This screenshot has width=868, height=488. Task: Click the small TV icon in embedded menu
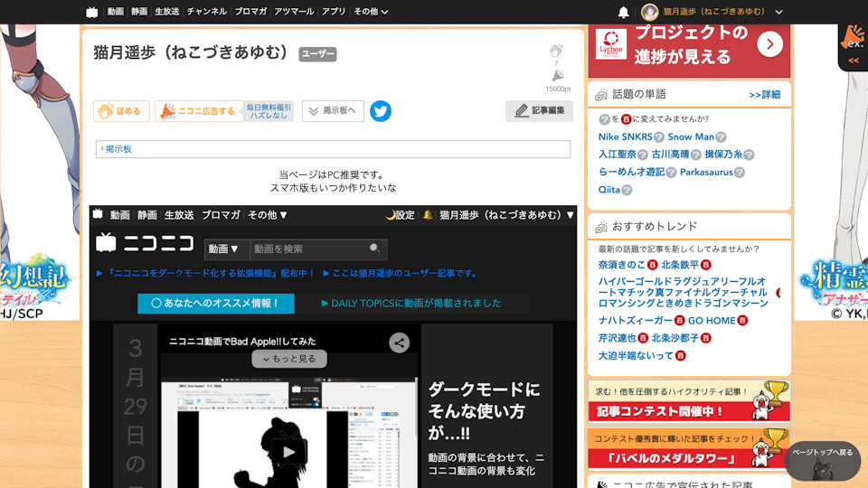pyautogui.click(x=98, y=214)
